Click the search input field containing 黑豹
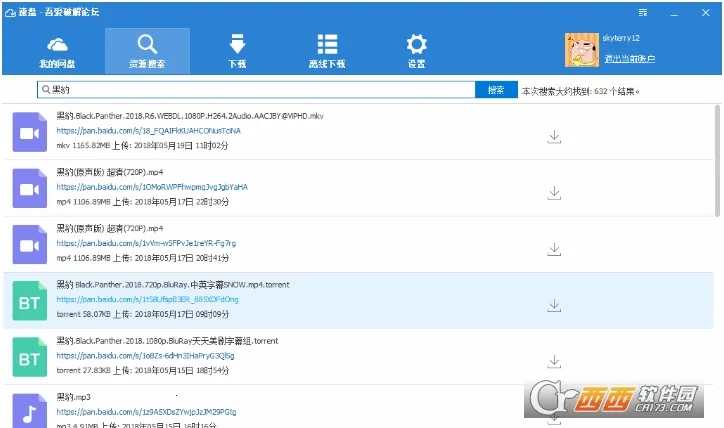Viewport: 724px width, 428px height. 260,90
